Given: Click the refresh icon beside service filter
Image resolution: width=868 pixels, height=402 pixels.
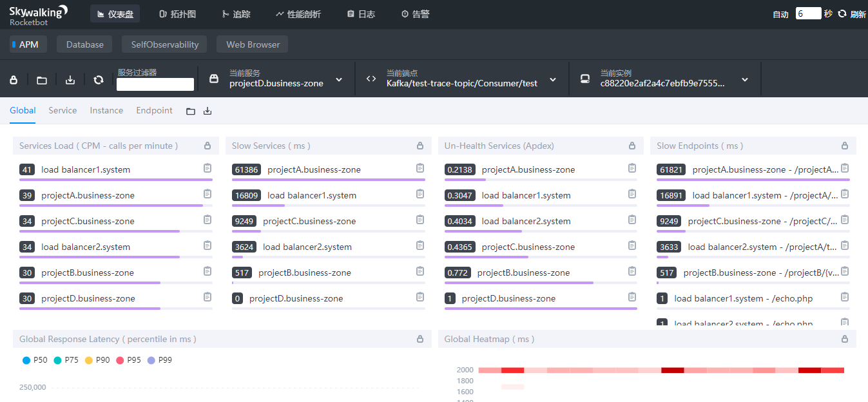Looking at the screenshot, I should 99,80.
